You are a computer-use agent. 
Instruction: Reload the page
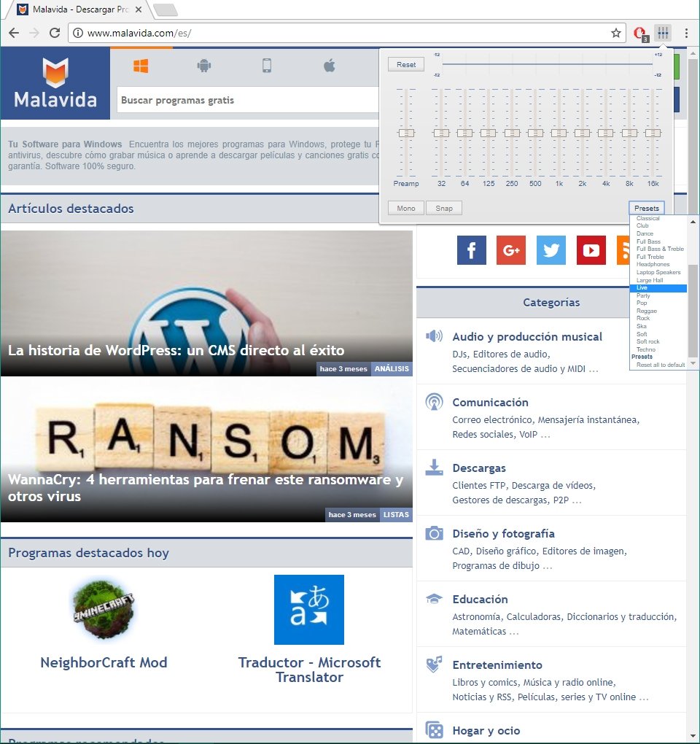coord(55,33)
